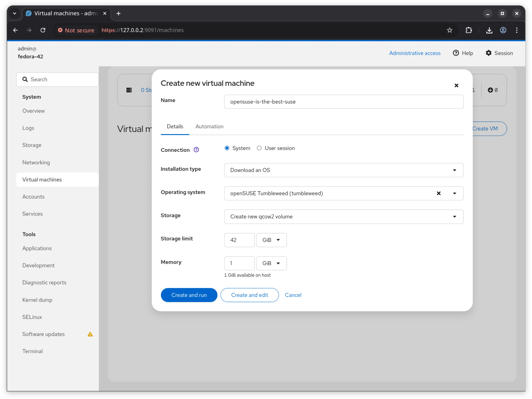This screenshot has height=399, width=532.
Task: Close the Create new virtual machine dialog
Action: click(456, 86)
